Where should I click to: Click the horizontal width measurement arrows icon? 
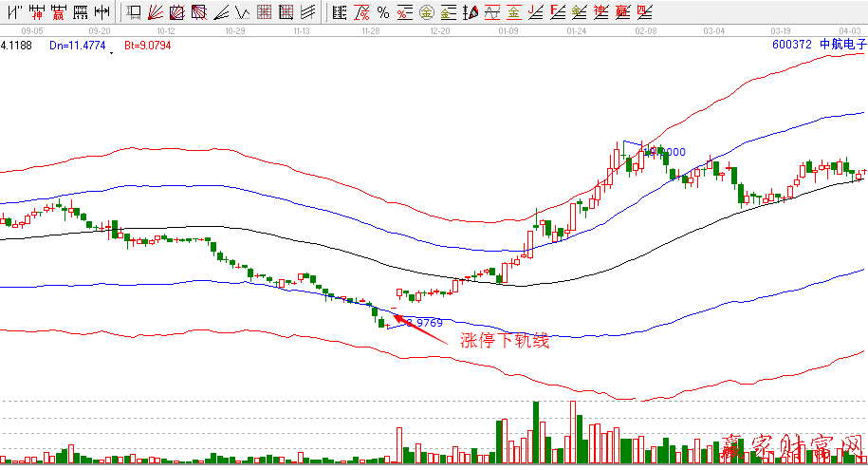coord(102,13)
